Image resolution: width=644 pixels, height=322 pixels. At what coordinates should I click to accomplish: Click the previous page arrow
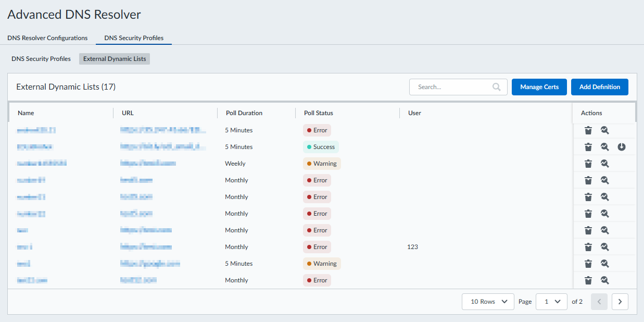[599, 302]
